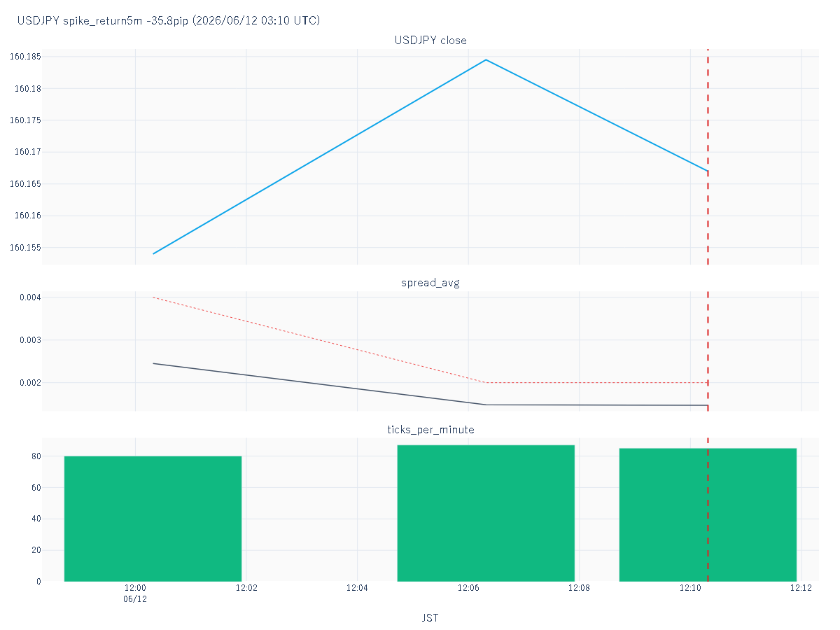Click the first green ticks bar near 12:00

coord(153,519)
